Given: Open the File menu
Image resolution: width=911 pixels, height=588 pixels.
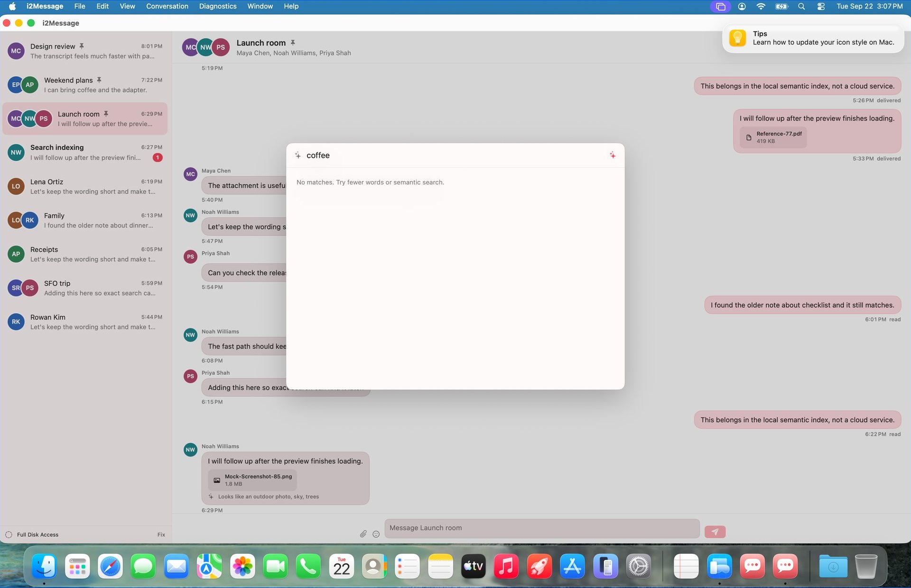Looking at the screenshot, I should click(x=80, y=6).
